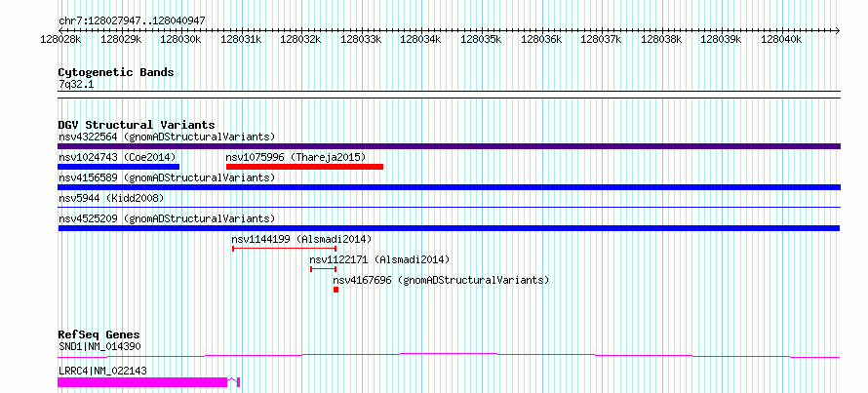868x393 pixels.
Task: Click the small final LRRC4 exon box
Action: pos(238,382)
